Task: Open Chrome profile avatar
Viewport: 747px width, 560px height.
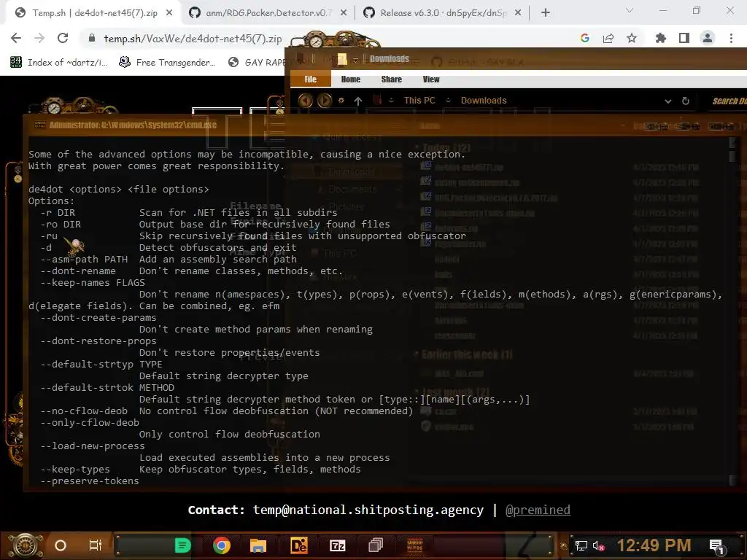Action: click(x=708, y=38)
